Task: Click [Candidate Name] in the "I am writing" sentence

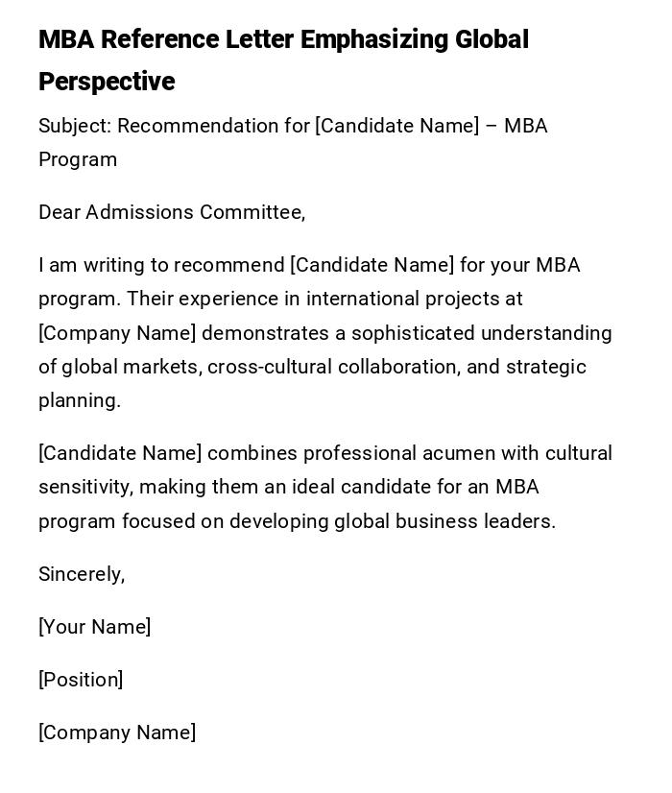Action: [x=372, y=266]
